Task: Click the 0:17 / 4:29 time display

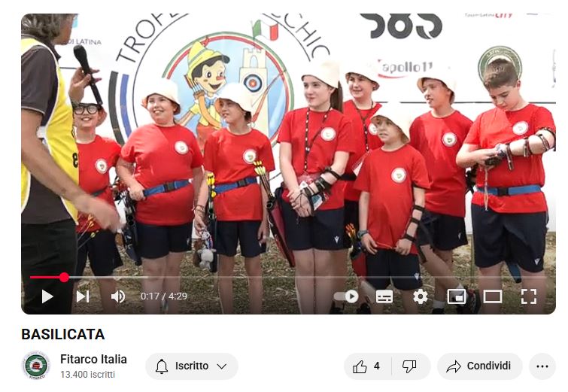Action: pos(163,296)
